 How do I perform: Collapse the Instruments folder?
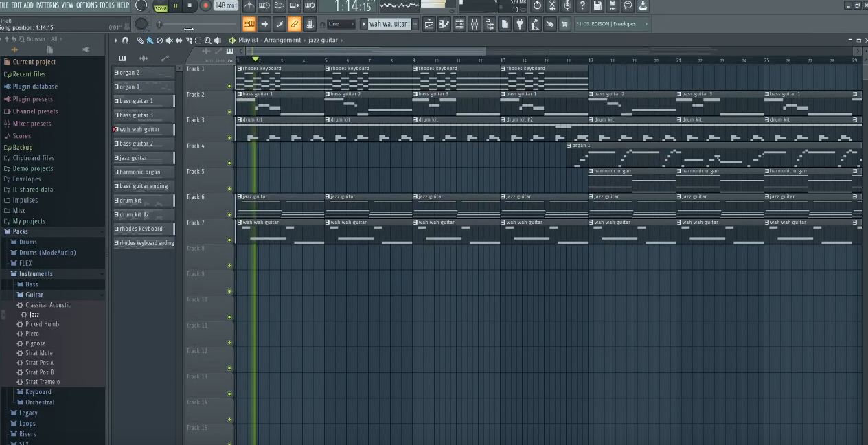click(x=36, y=273)
